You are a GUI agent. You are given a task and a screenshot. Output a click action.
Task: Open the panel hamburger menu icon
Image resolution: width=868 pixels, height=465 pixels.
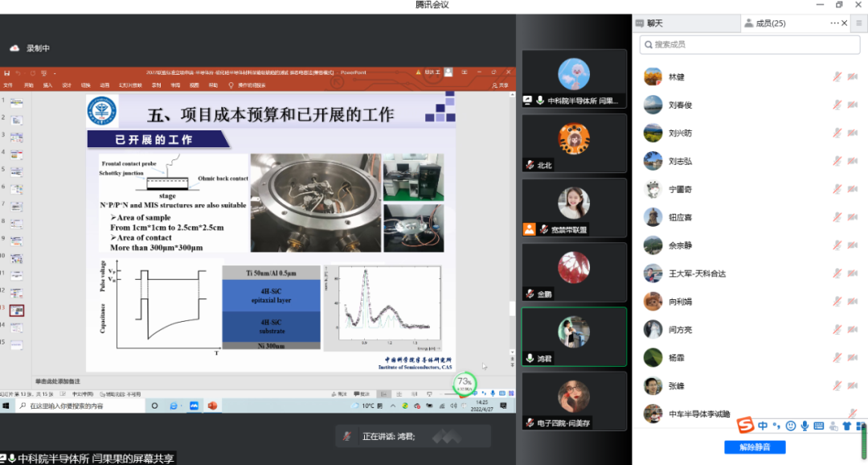859,23
